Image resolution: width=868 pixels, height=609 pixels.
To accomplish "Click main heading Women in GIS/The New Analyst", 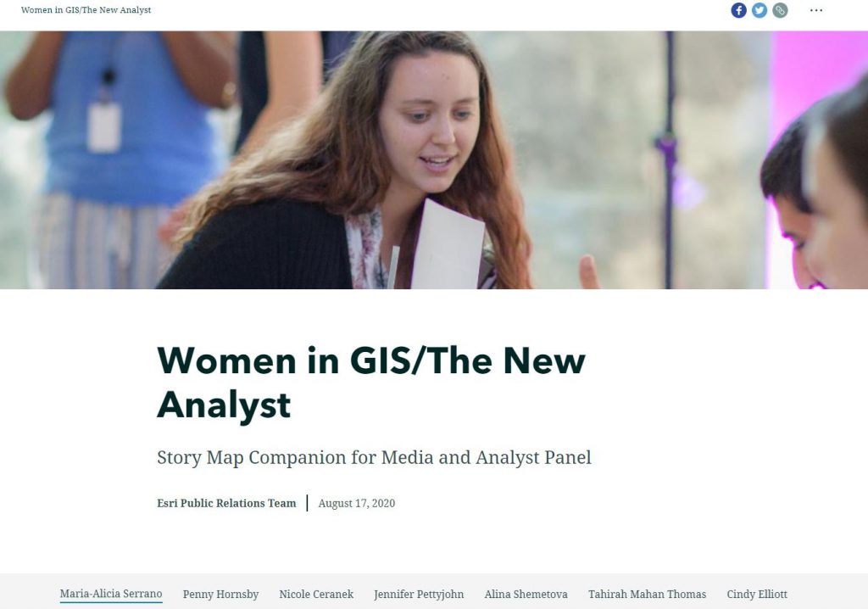I will 371,383.
